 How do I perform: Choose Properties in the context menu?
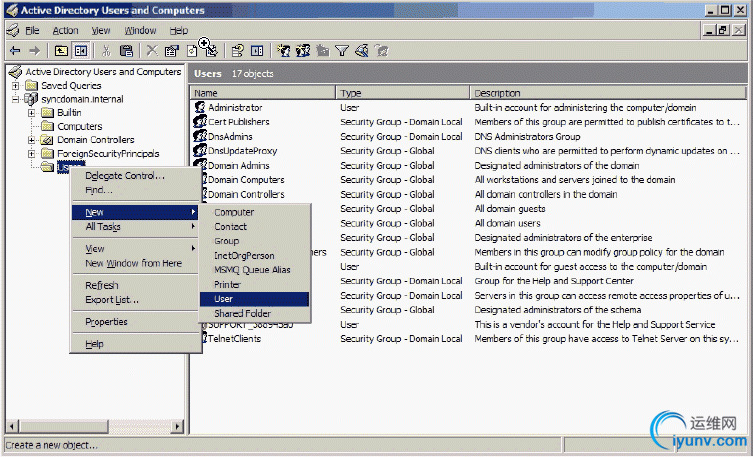[136, 322]
